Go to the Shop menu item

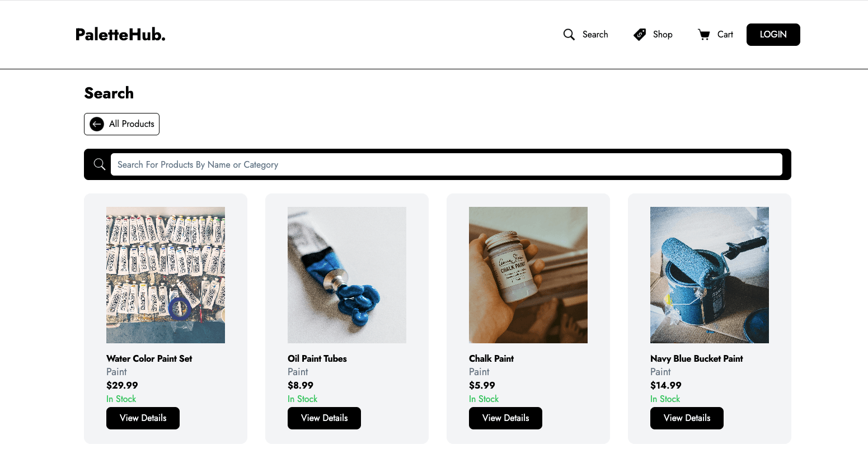pyautogui.click(x=663, y=35)
